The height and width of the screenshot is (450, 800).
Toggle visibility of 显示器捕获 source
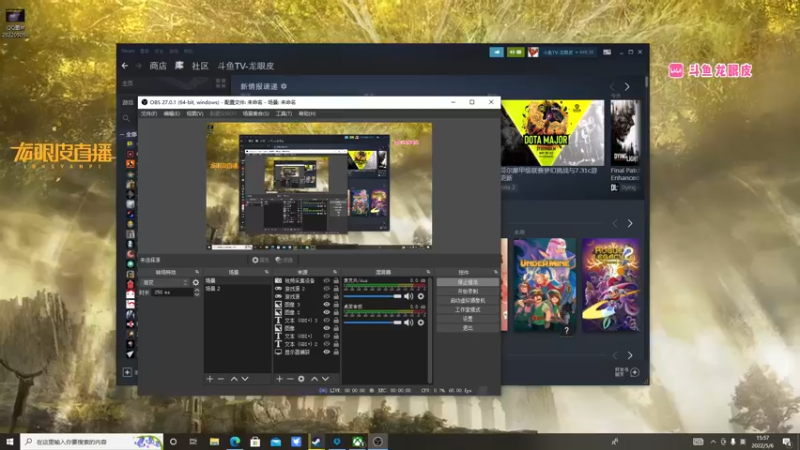[327, 352]
